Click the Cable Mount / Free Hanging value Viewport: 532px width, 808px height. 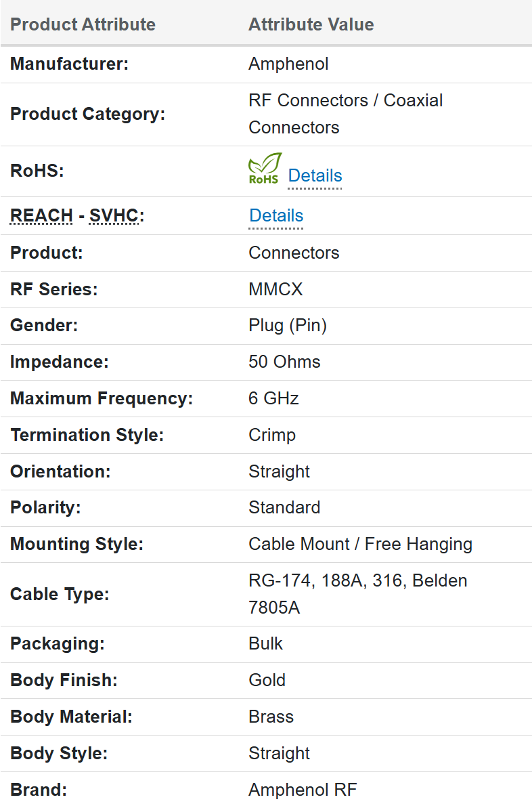[360, 544]
